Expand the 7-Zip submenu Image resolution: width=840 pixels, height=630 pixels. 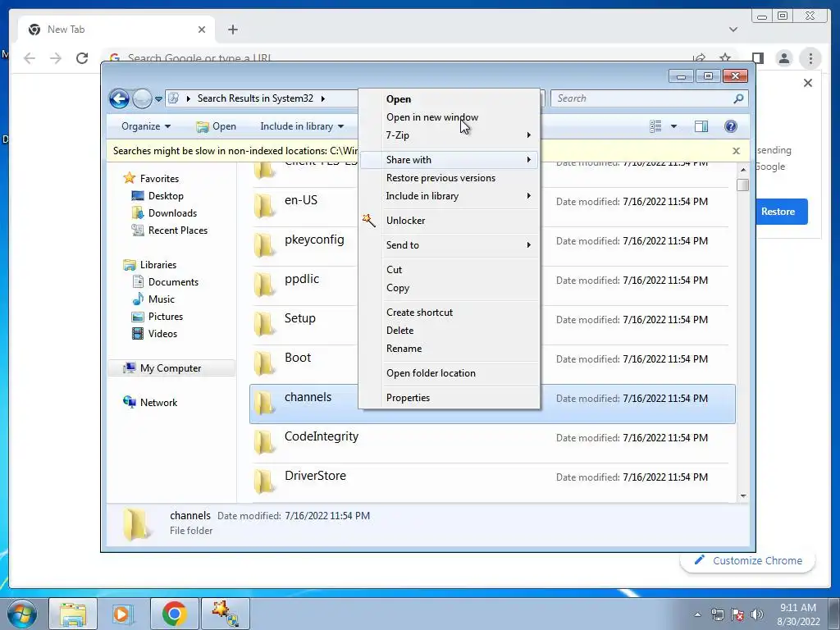point(450,135)
